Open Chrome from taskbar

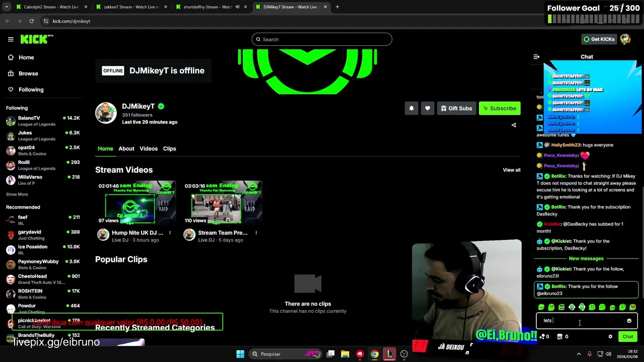tap(374, 354)
